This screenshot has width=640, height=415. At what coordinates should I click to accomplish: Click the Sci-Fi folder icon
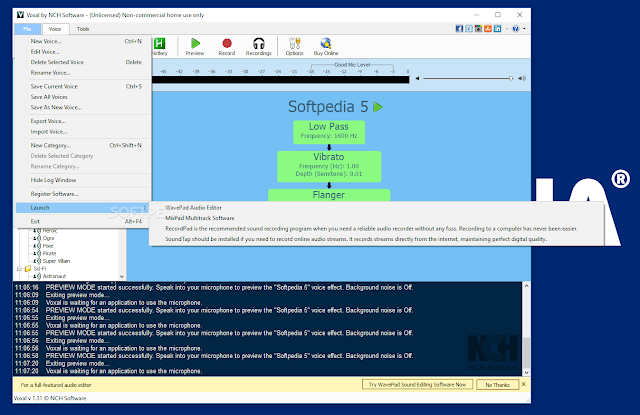point(28,269)
